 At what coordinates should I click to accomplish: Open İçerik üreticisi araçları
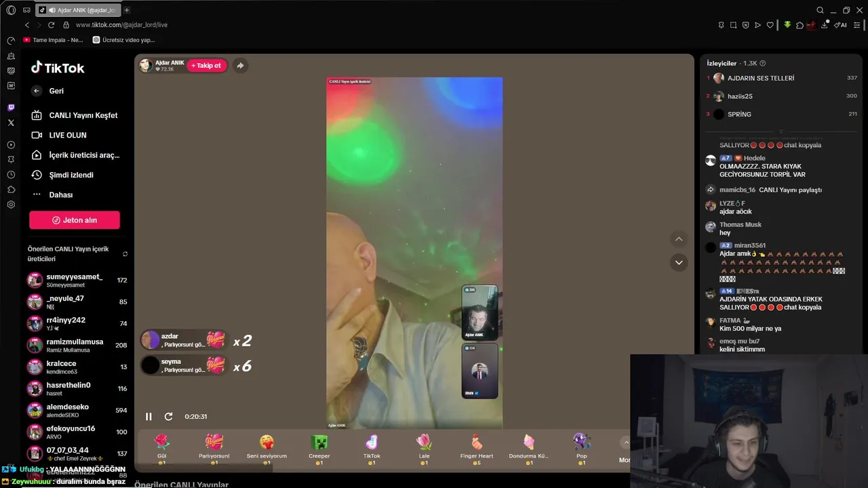coord(75,155)
